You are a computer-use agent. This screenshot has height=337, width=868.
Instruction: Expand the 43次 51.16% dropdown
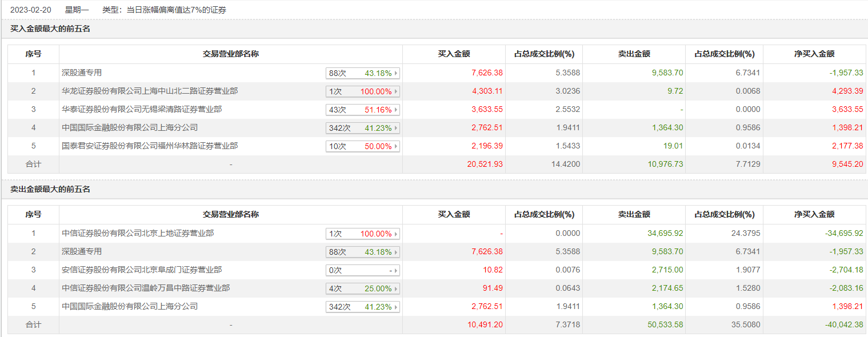362,110
